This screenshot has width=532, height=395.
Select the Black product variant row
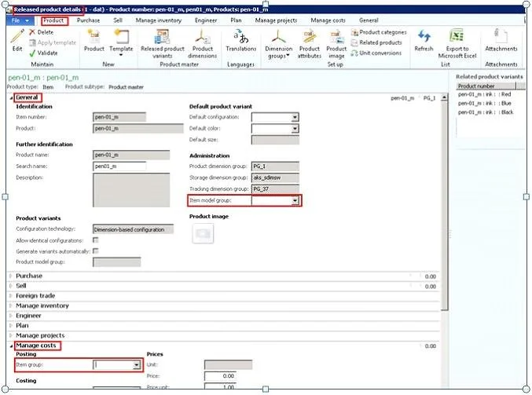(486, 112)
